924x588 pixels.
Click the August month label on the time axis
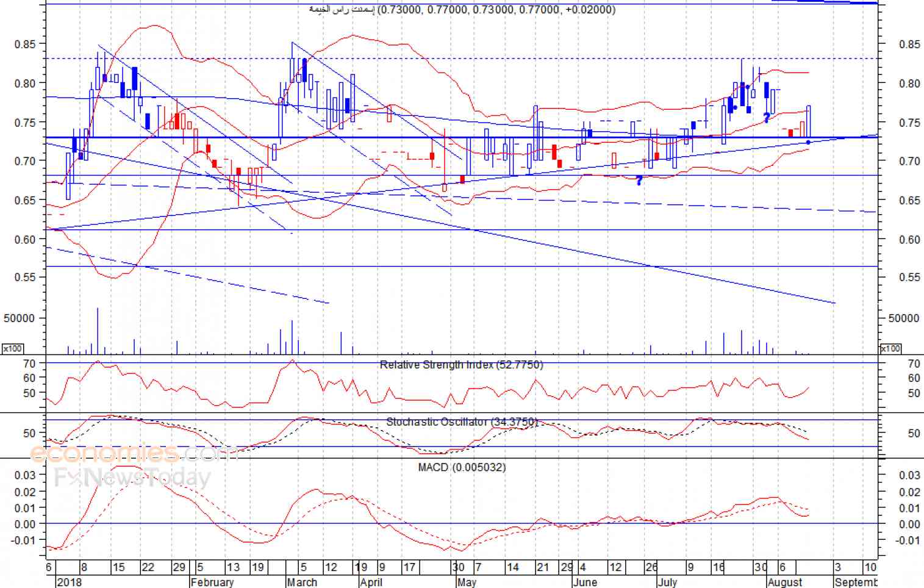tap(785, 582)
